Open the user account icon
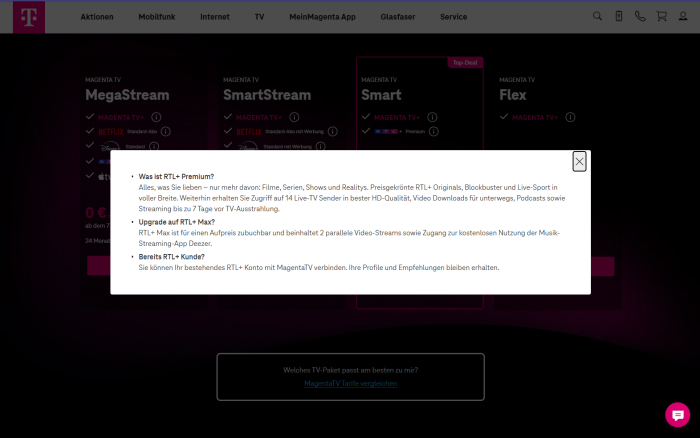Screen dimensions: 700x438 coord(682,17)
